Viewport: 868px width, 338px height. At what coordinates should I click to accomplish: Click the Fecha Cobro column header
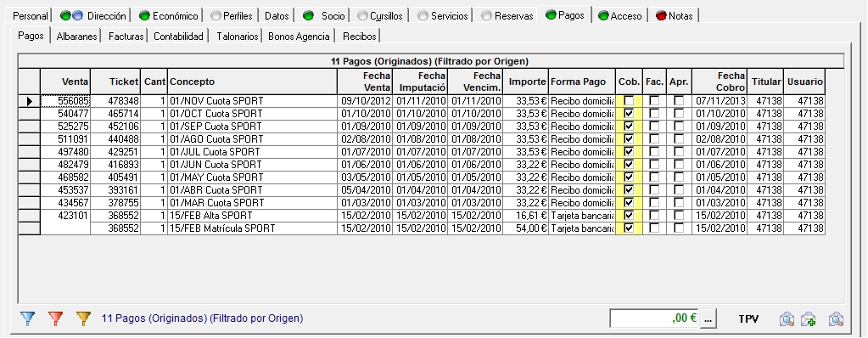point(720,82)
